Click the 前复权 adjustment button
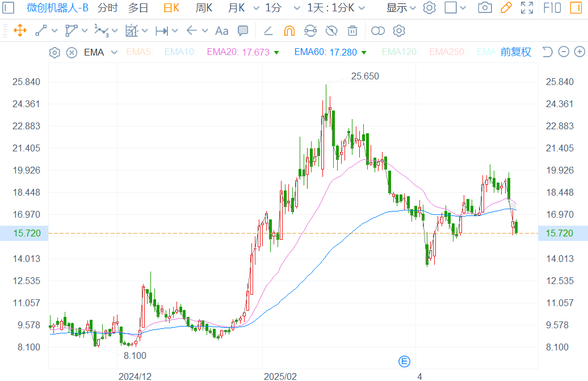The image size is (588, 381). point(515,52)
